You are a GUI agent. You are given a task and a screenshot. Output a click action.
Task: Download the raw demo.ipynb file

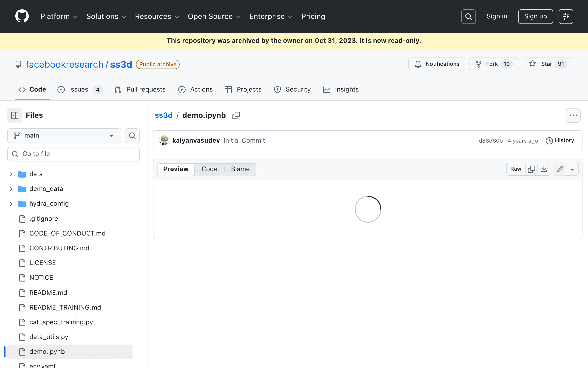[544, 169]
